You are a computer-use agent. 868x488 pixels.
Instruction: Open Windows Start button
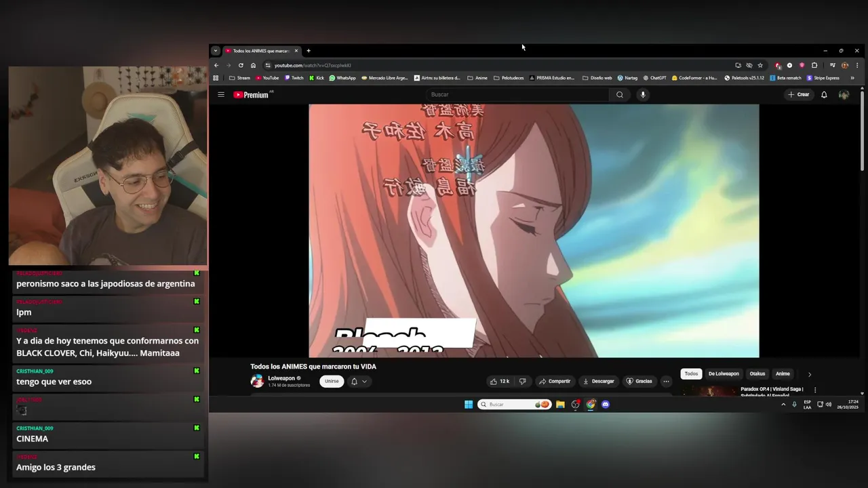click(469, 405)
